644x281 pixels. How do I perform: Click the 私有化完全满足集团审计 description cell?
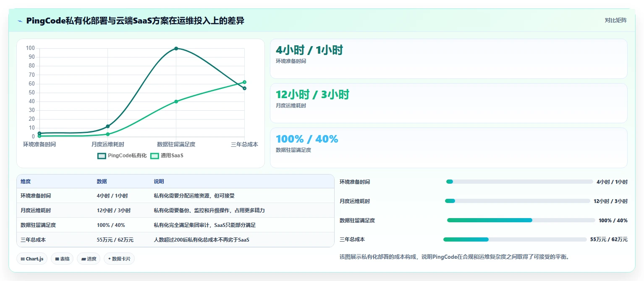[204, 225]
